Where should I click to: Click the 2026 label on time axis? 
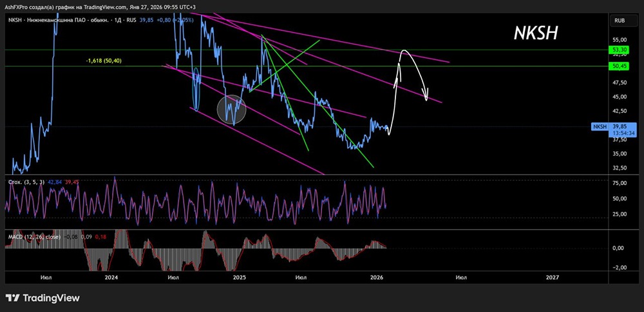pyautogui.click(x=377, y=277)
